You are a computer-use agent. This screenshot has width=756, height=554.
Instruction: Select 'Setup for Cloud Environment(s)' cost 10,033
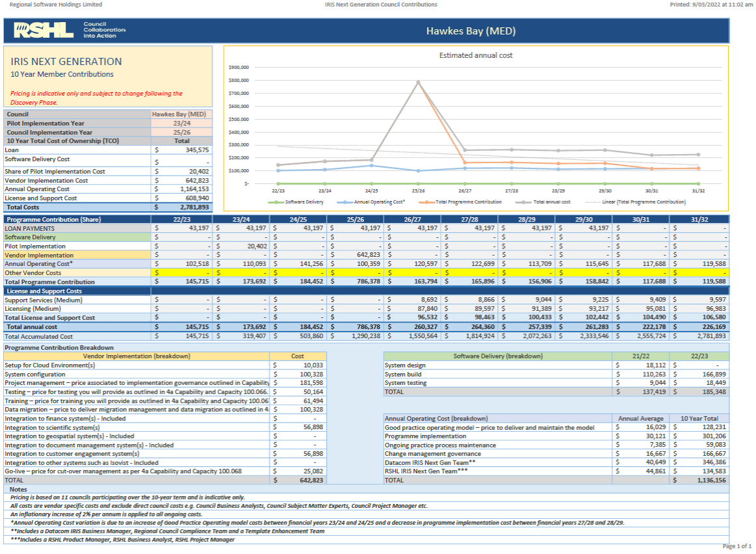313,365
